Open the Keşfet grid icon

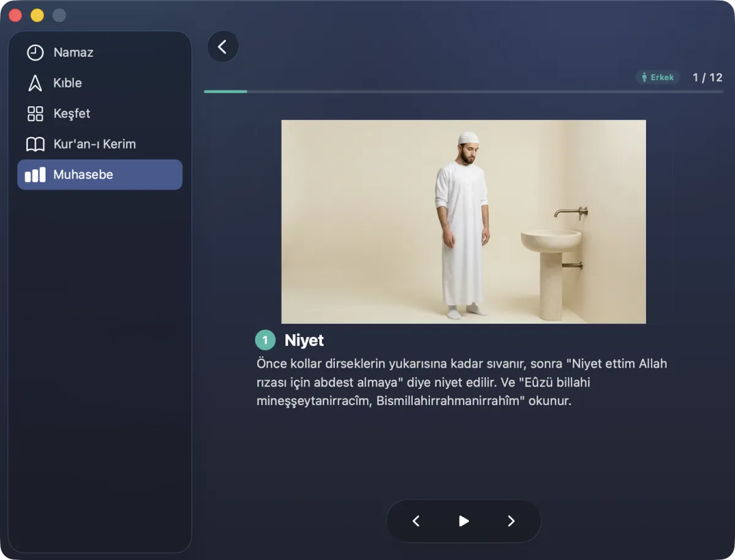tap(36, 114)
